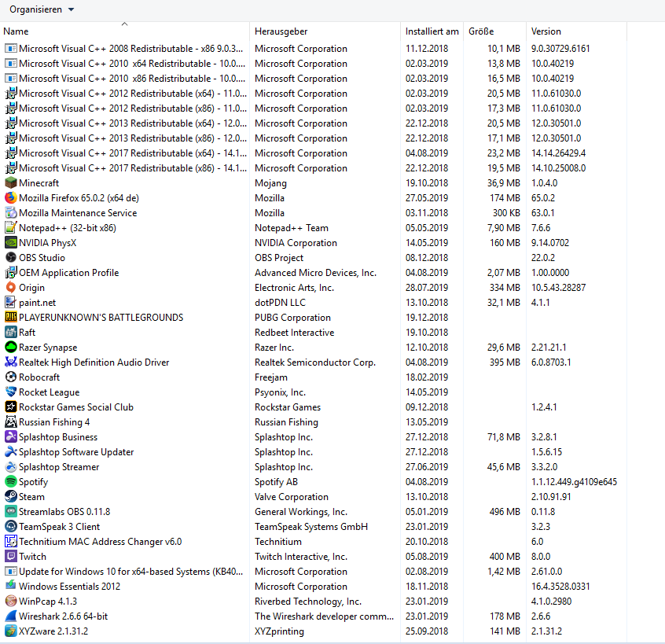665x644 pixels.
Task: Click version 1.1.12.449.g4109e645 of Spotify
Action: 574,481
